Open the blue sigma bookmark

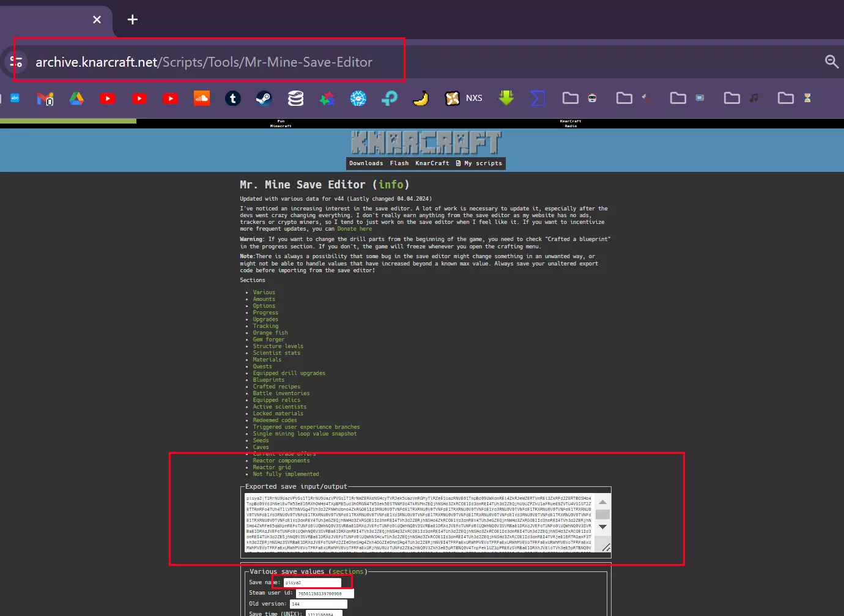[538, 98]
